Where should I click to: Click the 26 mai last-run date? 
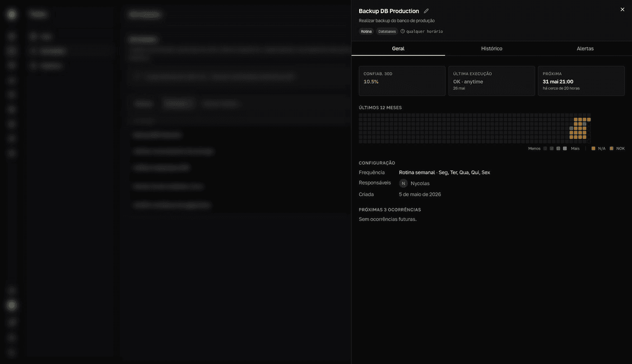pos(459,88)
